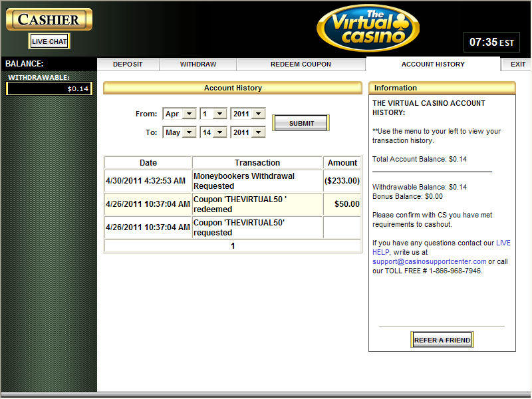Viewport: 532px width, 399px height.
Task: Click the 4/30/2011 4:32:53 AM date cell
Action: 148,181
